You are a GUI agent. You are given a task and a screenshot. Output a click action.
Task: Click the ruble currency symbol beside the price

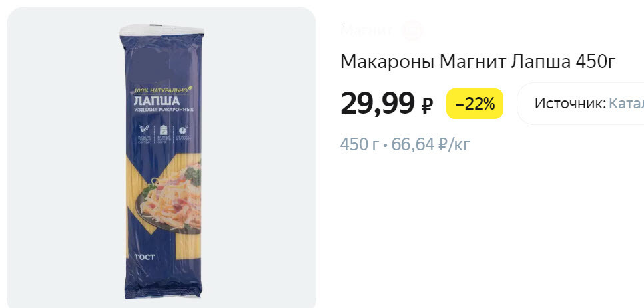426,106
